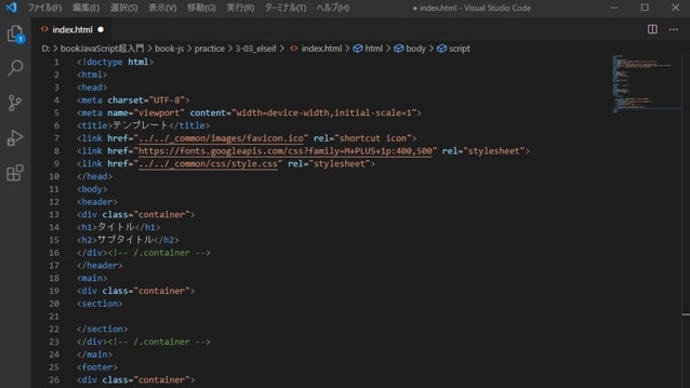
Task: Open the editor More Actions menu
Action: (673, 29)
